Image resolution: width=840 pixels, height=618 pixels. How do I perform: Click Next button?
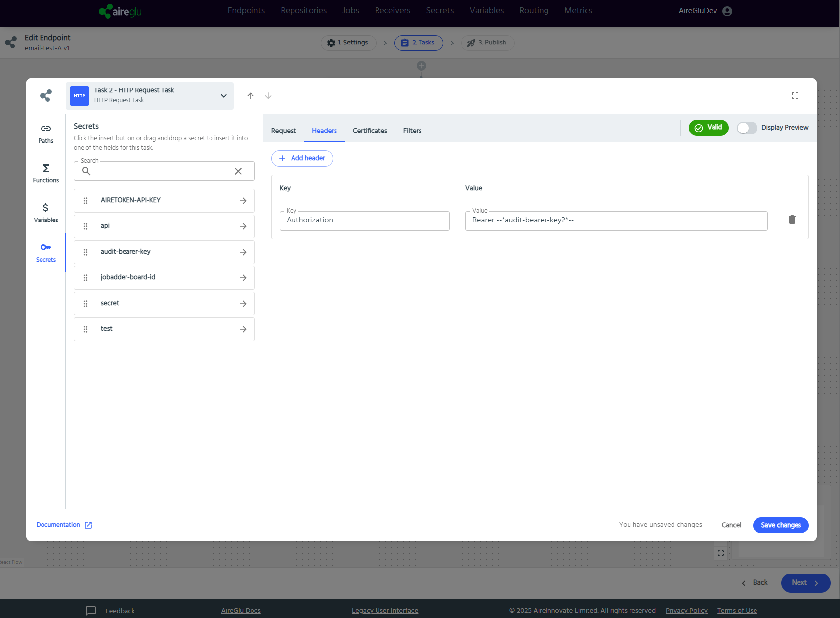[805, 583]
